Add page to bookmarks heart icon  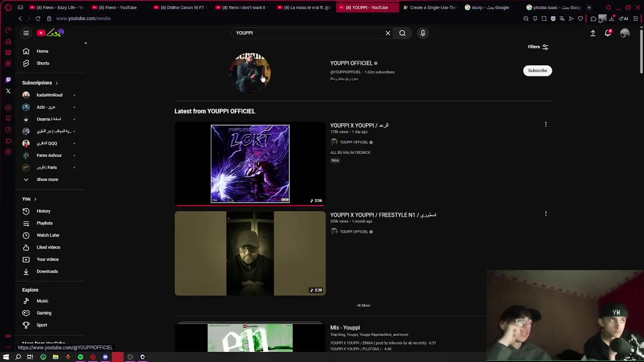click(580, 19)
